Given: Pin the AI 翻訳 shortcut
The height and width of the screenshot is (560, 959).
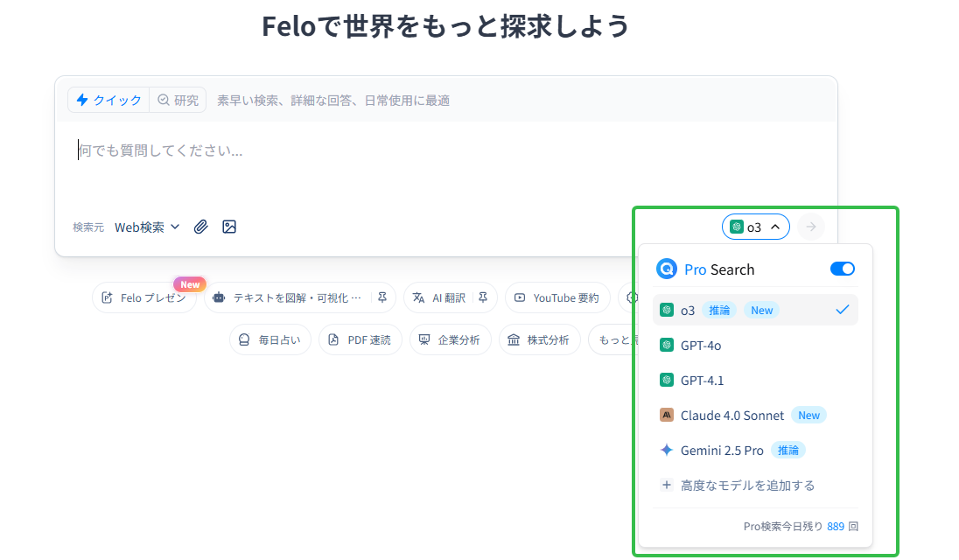Looking at the screenshot, I should (x=483, y=297).
